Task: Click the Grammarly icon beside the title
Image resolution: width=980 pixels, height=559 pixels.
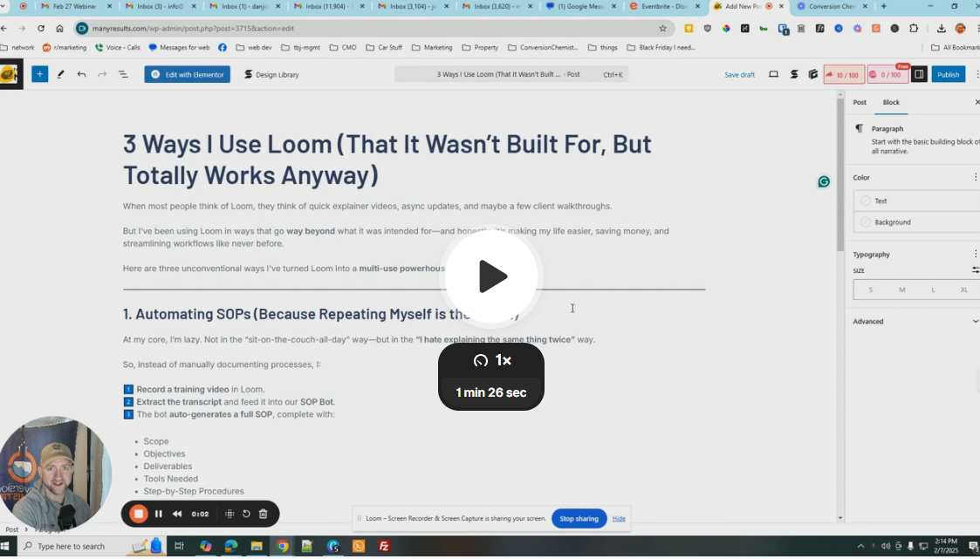Action: 824,181
